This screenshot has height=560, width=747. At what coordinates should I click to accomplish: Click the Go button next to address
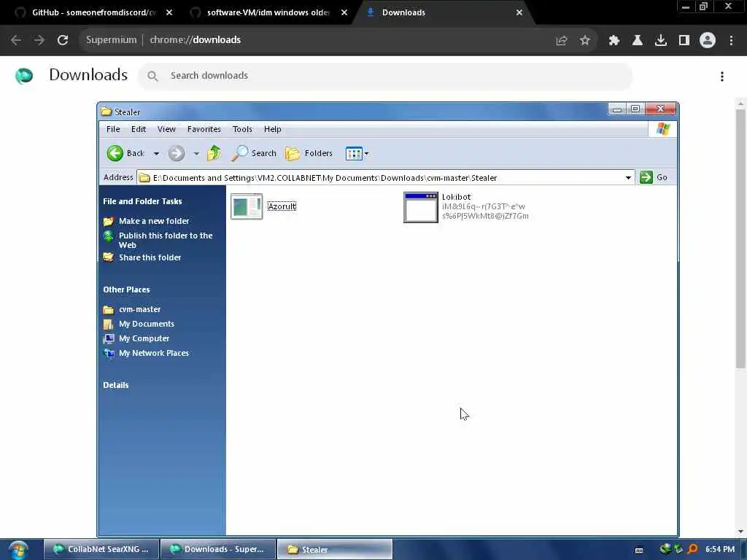click(654, 177)
